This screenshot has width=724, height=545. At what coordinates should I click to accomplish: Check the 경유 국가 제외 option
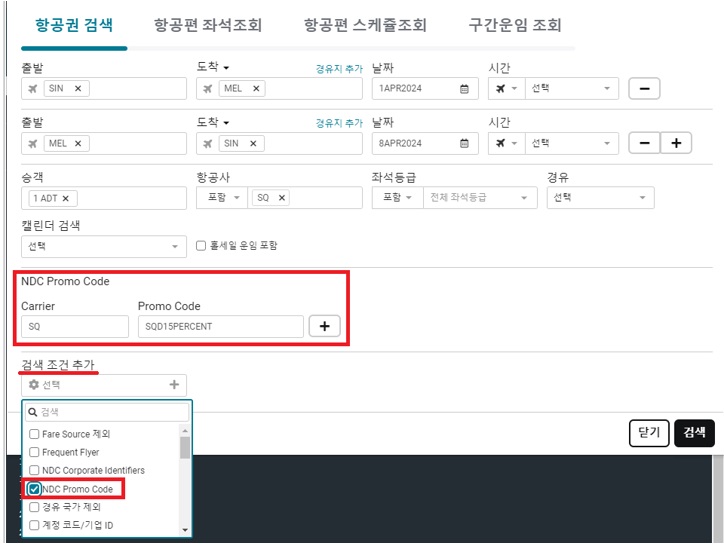point(34,507)
